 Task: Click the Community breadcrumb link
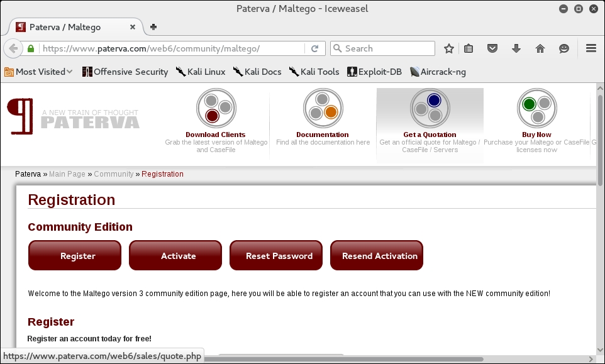coord(113,174)
